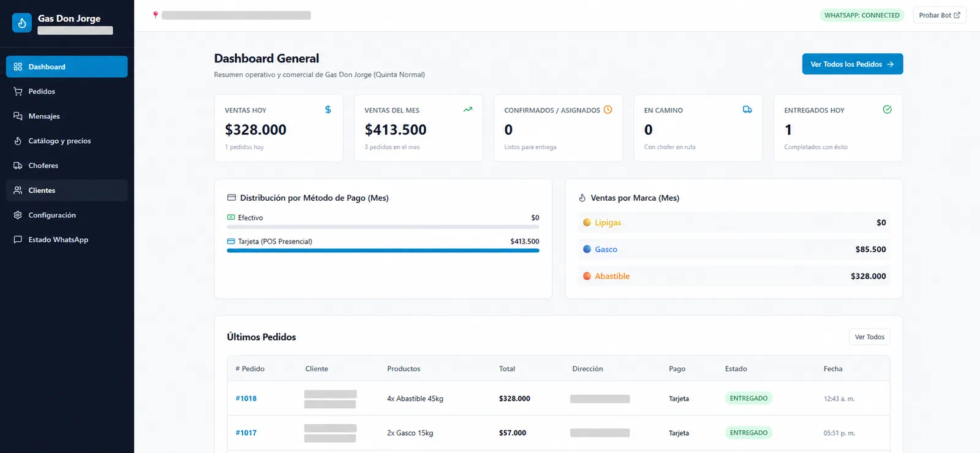Open order #1018 link
Image resolution: width=980 pixels, height=453 pixels.
[x=246, y=399]
